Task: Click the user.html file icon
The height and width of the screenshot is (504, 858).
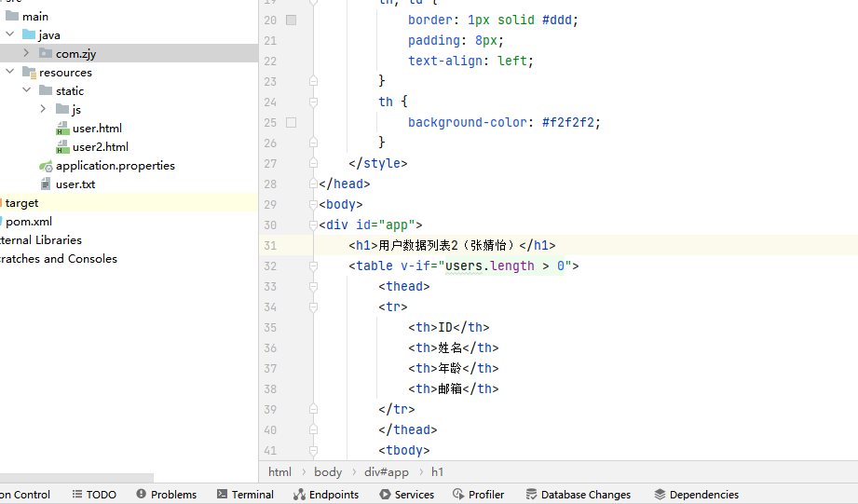Action: pos(62,129)
